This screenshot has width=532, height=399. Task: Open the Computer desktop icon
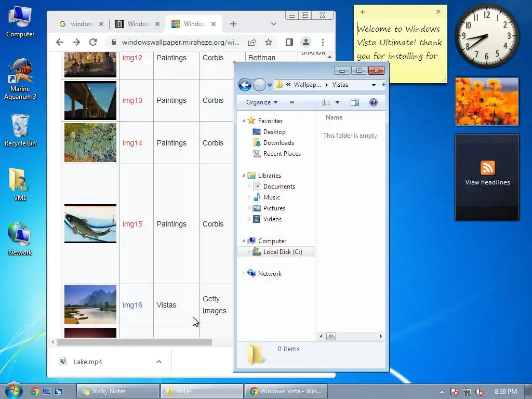point(20,22)
